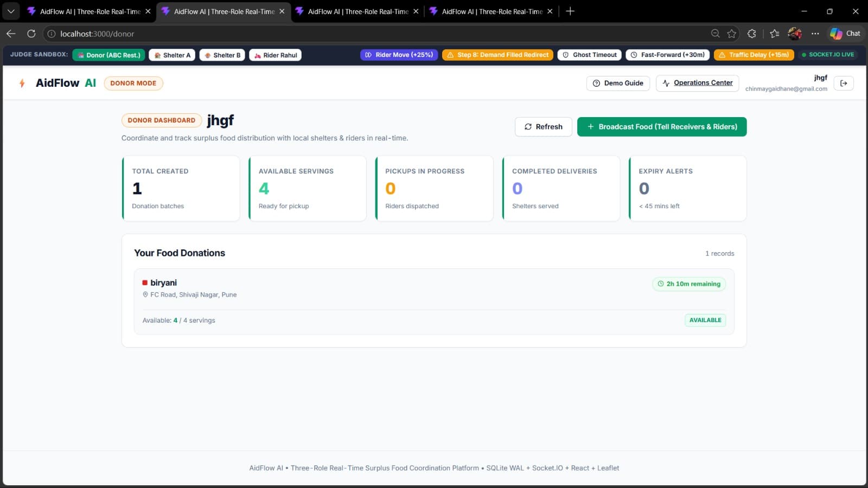The width and height of the screenshot is (868, 488).
Task: Click the Refresh button on donor dashboard
Action: tap(544, 127)
